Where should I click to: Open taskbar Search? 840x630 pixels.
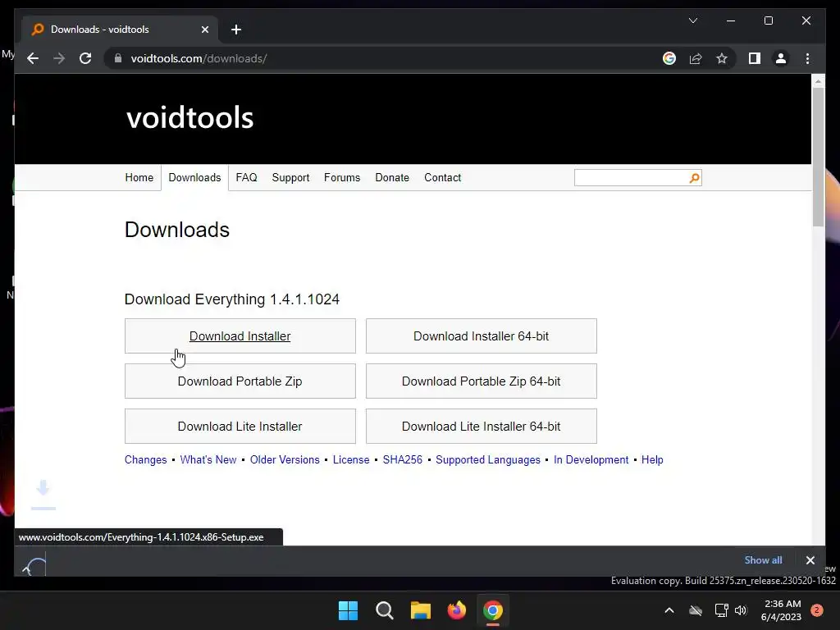click(385, 610)
